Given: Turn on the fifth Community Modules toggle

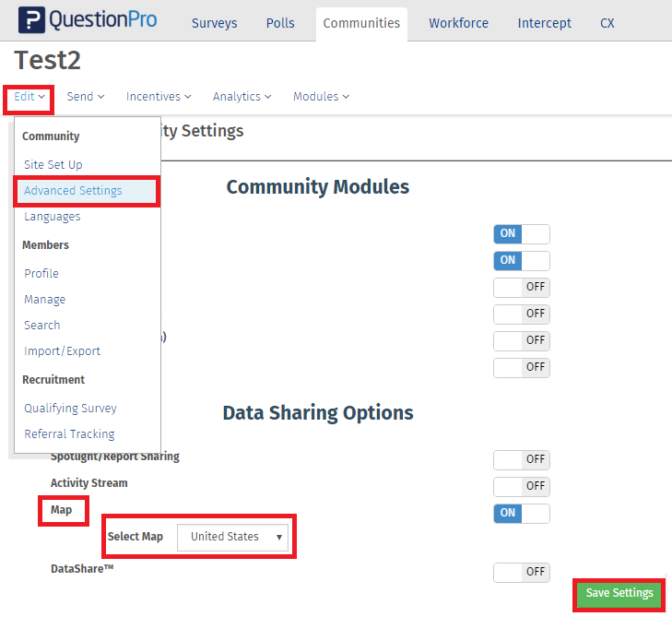Looking at the screenshot, I should 521,341.
